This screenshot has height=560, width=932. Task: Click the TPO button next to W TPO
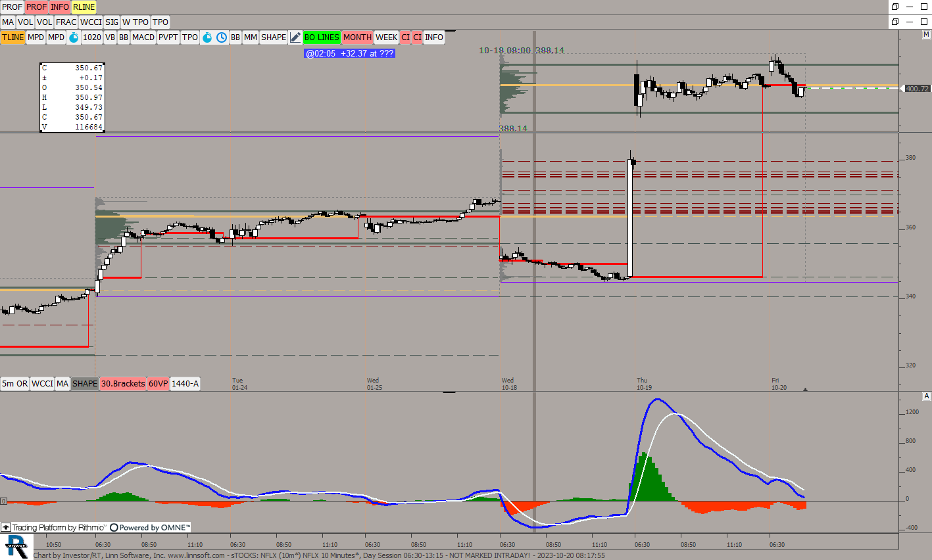(x=160, y=22)
